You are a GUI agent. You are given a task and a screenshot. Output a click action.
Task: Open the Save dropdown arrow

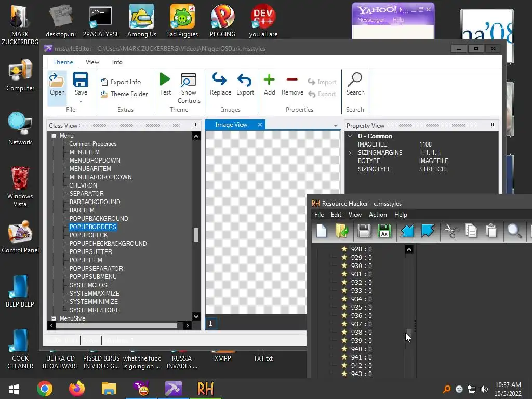click(x=81, y=101)
